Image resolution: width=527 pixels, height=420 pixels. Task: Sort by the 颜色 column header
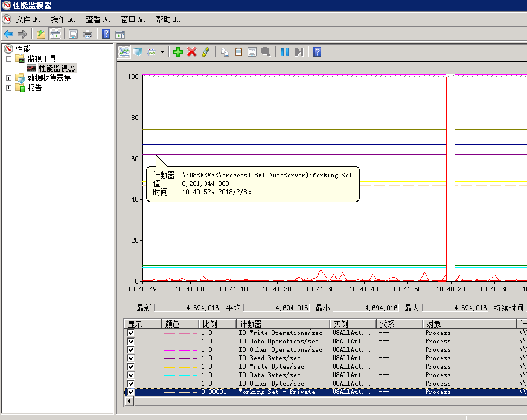[x=180, y=324]
